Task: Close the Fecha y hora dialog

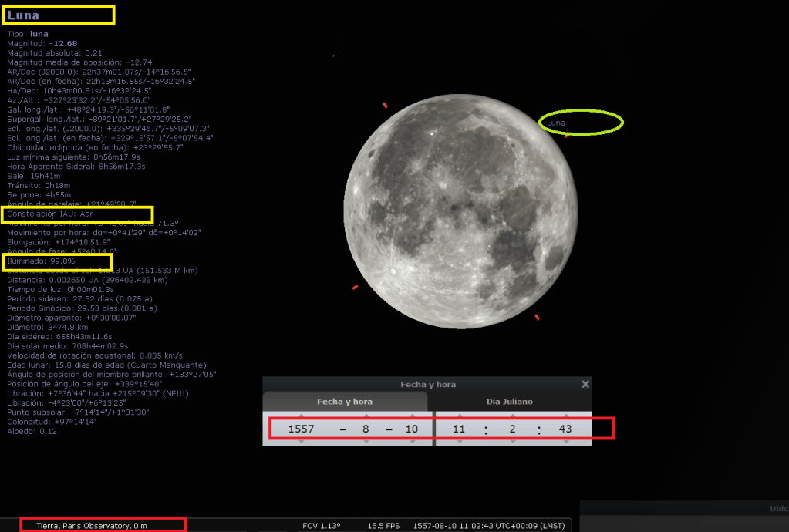Action: pos(585,384)
